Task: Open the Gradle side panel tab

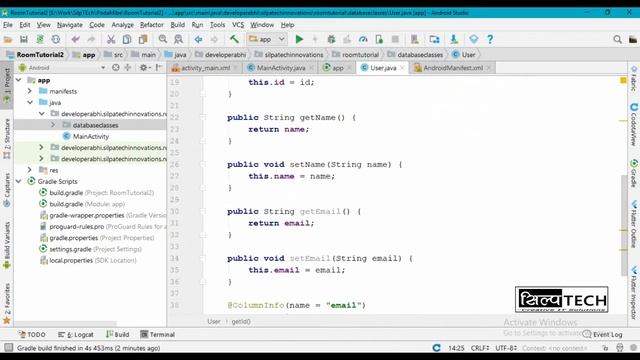Action: click(x=634, y=173)
